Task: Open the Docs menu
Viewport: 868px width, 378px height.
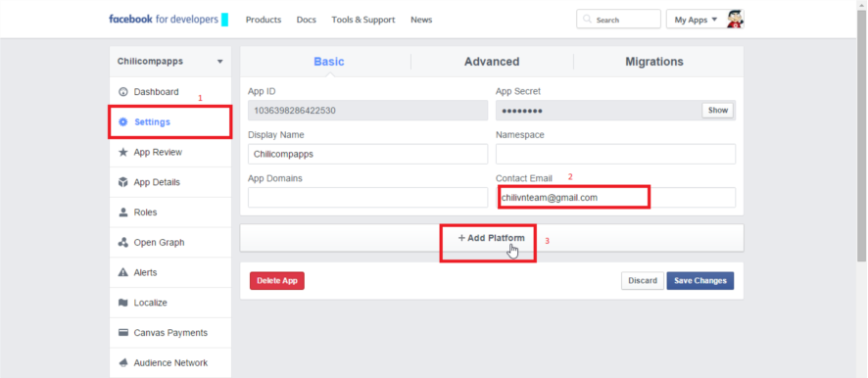Action: pyautogui.click(x=306, y=20)
